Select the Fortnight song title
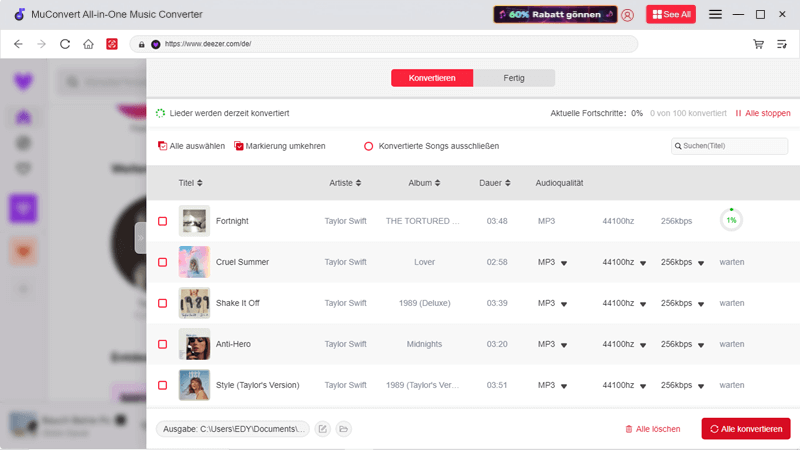Image resolution: width=800 pixels, height=450 pixels. [x=232, y=221]
